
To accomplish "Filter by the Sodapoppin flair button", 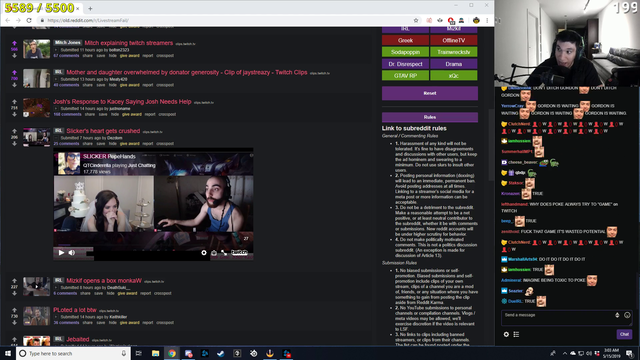I will point(405,52).
